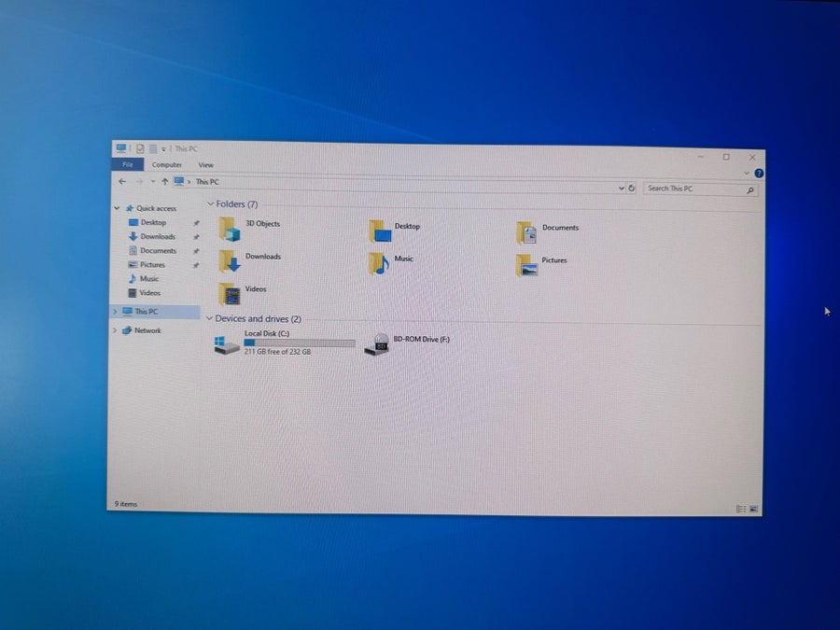The width and height of the screenshot is (840, 630).
Task: Switch to large icons view in status bar
Action: tap(754, 509)
